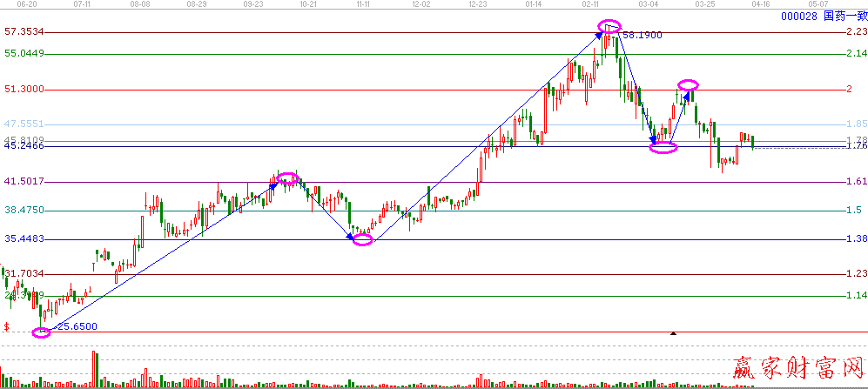Select the 38.4750 price level label
The width and height of the screenshot is (868, 389).
[x=24, y=211]
